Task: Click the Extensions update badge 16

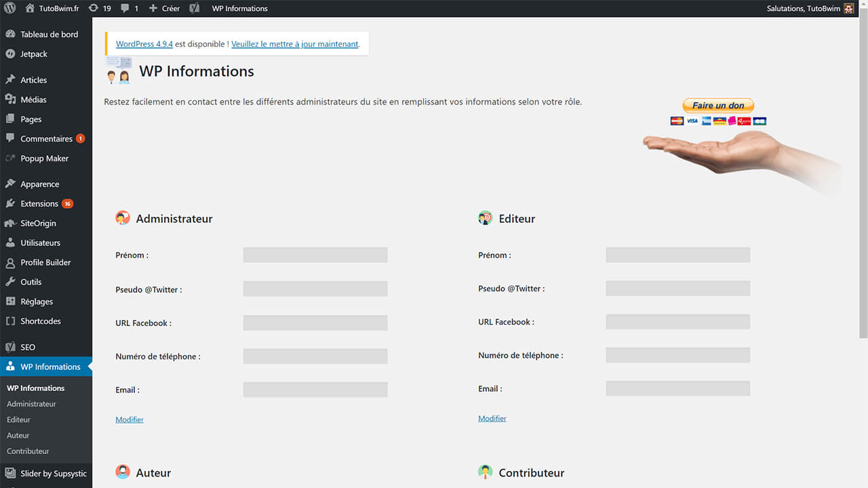Action: (67, 203)
